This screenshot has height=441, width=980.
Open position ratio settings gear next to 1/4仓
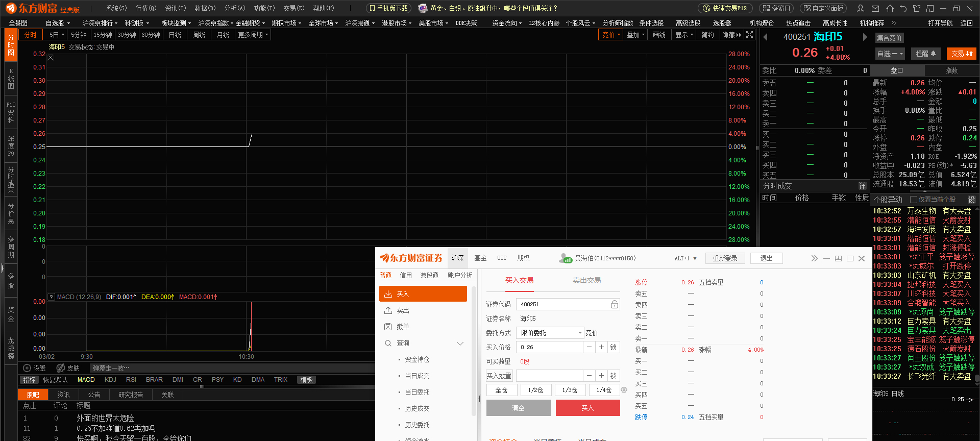pos(624,390)
